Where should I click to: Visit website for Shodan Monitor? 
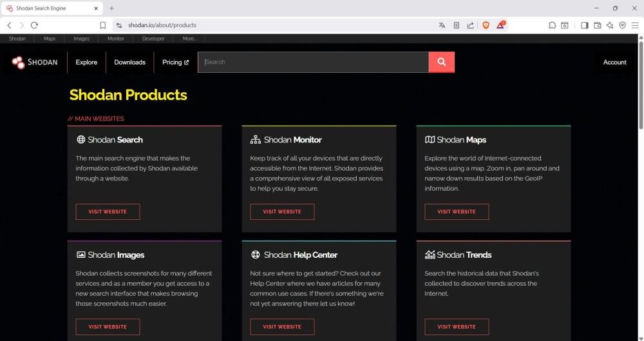click(282, 211)
